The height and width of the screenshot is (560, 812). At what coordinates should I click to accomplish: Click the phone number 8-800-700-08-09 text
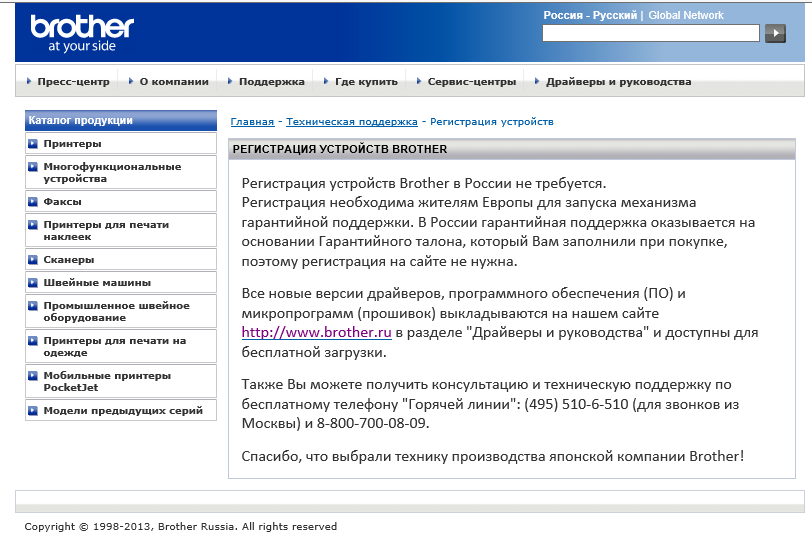click(x=371, y=423)
